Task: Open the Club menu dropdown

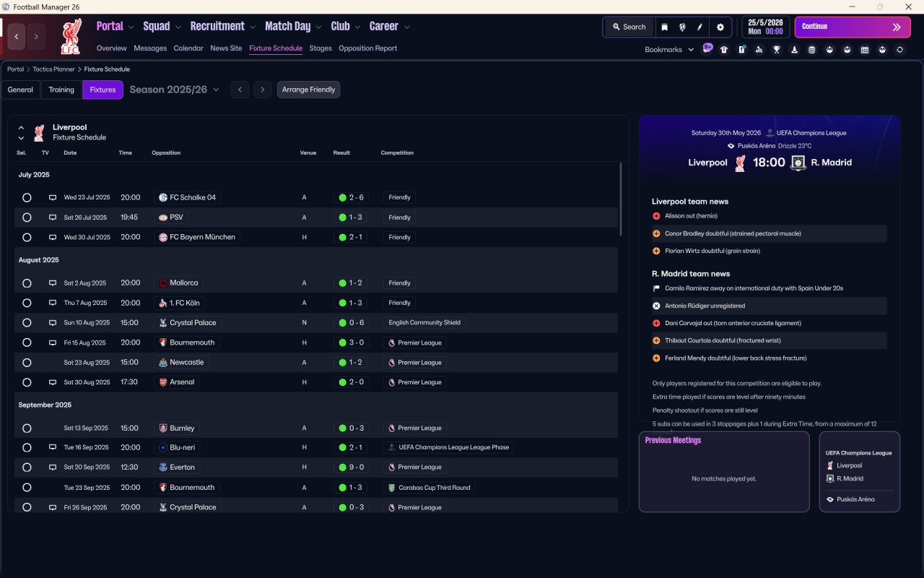Action: click(346, 27)
